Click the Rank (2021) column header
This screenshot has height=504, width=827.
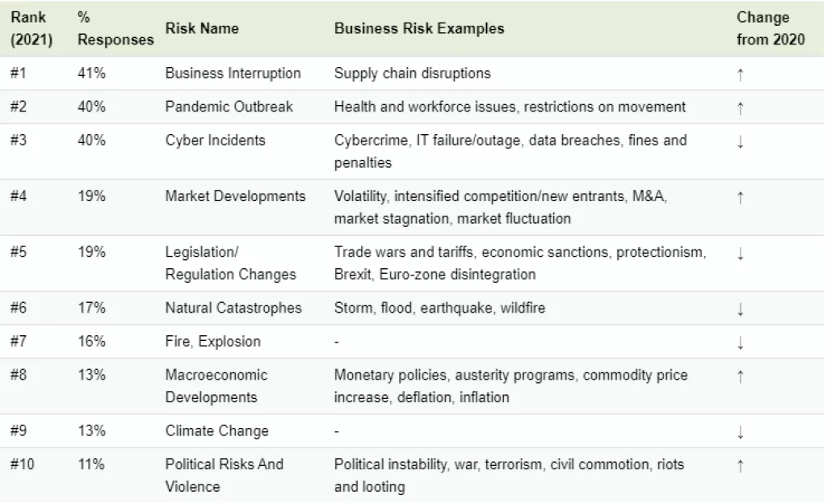tap(31, 28)
